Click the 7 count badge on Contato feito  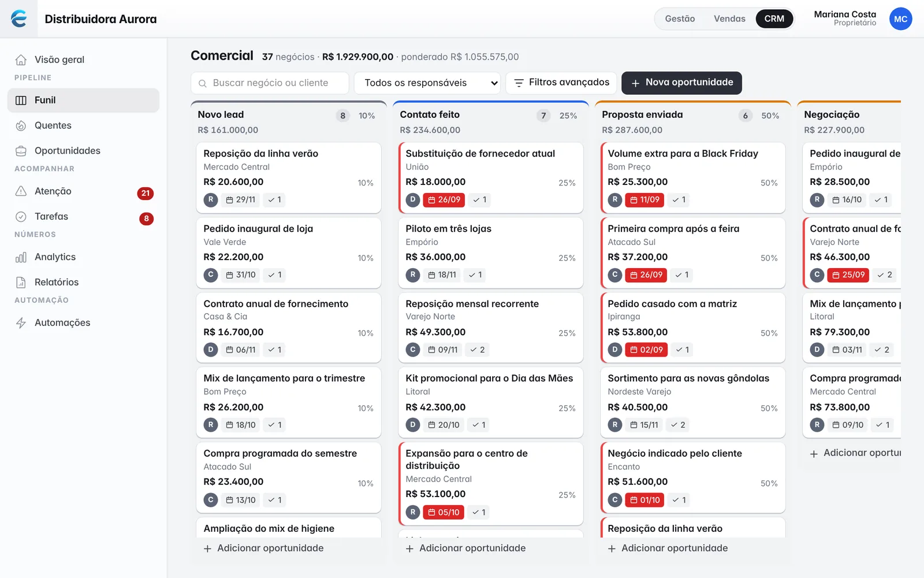543,116
